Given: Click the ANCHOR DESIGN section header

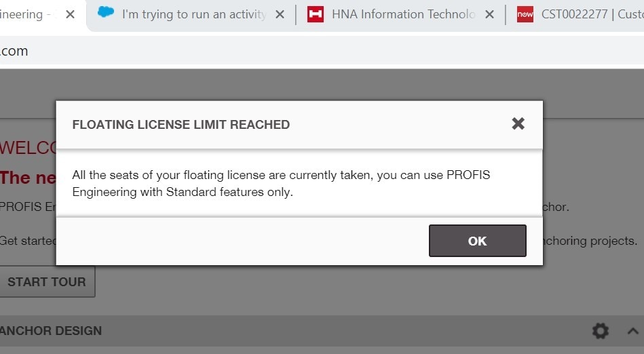Looking at the screenshot, I should 51,330.
